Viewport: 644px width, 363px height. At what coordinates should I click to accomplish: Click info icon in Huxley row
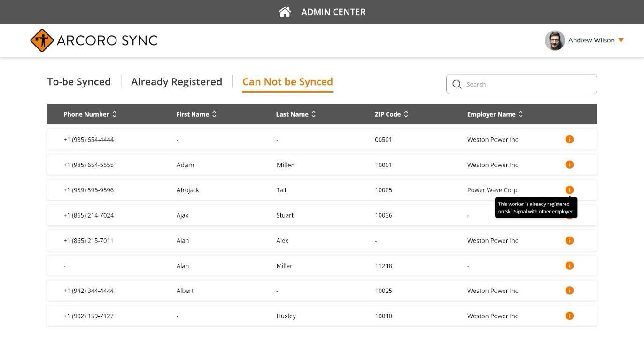570,316
